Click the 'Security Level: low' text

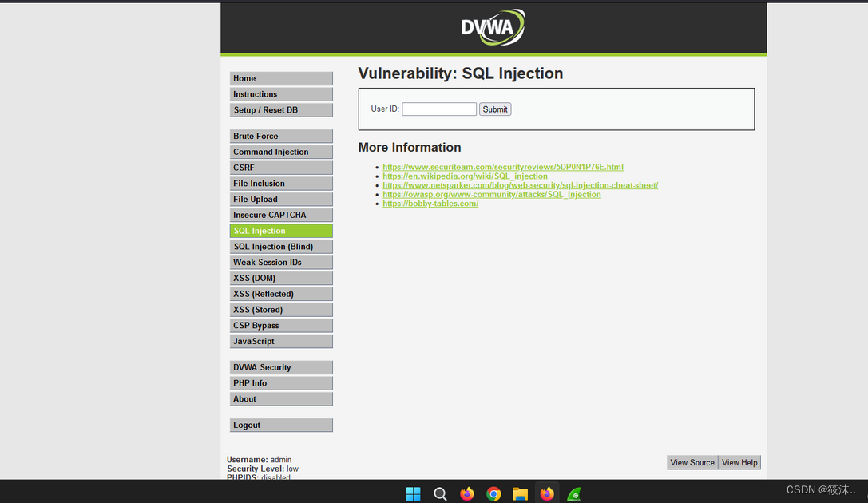pyautogui.click(x=263, y=469)
